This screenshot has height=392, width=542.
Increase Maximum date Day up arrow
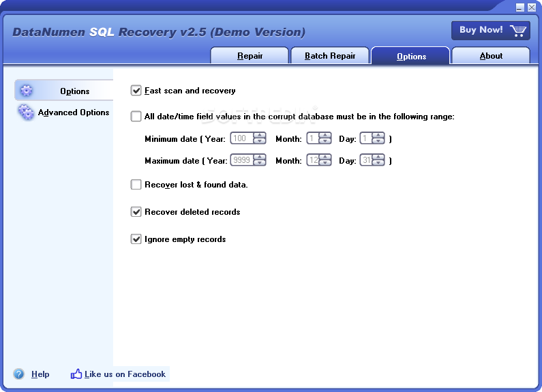(378, 157)
